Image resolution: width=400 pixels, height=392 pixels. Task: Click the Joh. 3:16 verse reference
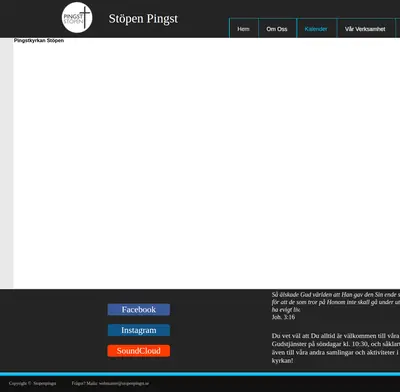click(283, 317)
